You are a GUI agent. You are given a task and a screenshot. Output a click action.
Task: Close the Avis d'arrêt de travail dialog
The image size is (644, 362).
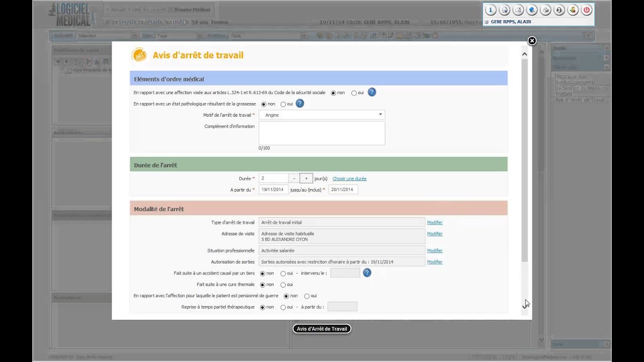532,41
